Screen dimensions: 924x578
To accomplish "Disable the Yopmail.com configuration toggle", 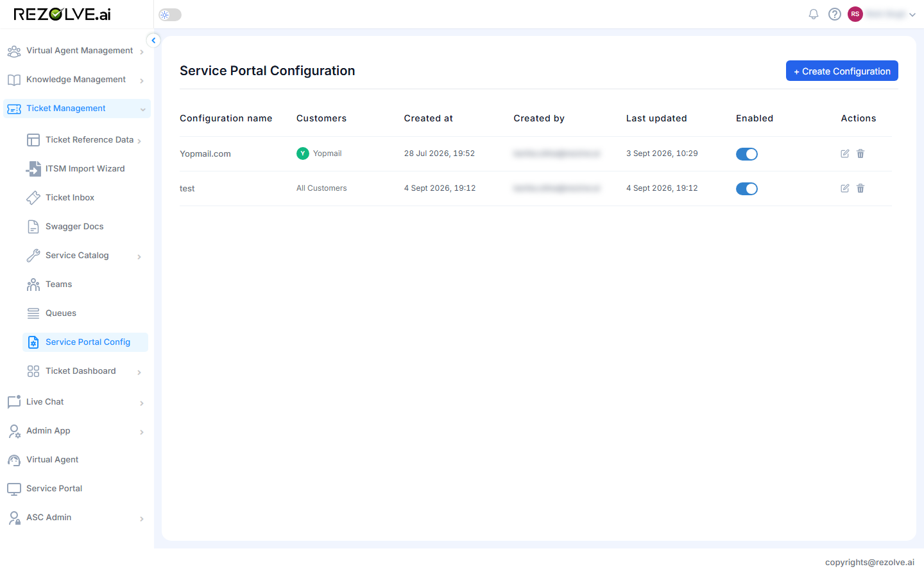I will tap(747, 154).
